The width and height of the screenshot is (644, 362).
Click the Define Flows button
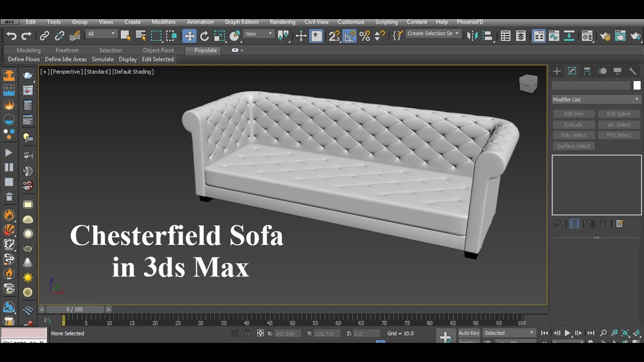tap(24, 59)
